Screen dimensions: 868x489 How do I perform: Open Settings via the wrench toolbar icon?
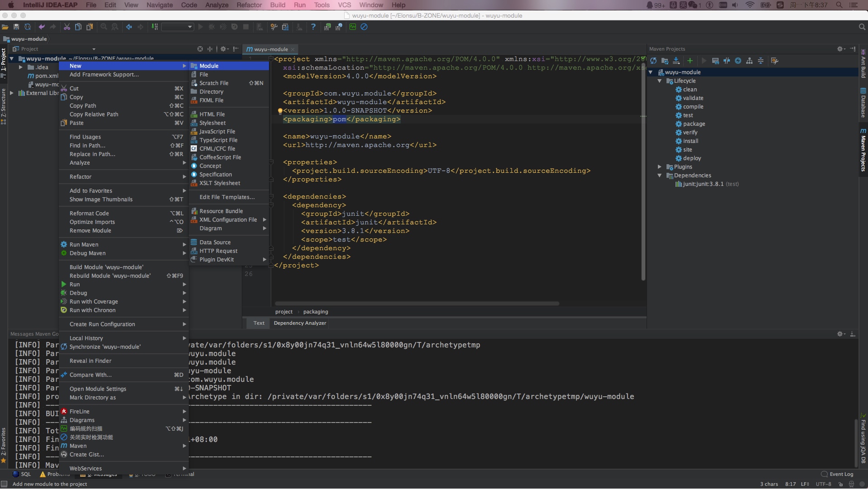274,27
